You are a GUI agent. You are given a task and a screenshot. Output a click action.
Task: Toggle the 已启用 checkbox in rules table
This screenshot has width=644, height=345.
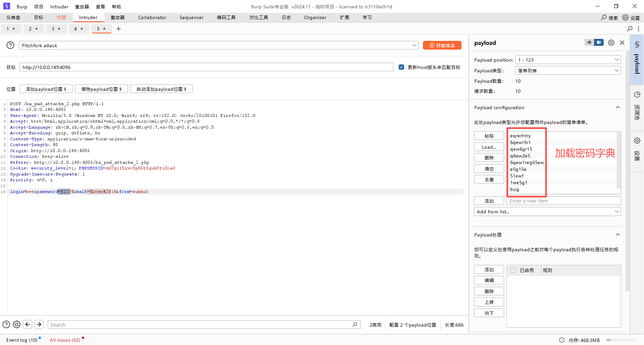(513, 270)
